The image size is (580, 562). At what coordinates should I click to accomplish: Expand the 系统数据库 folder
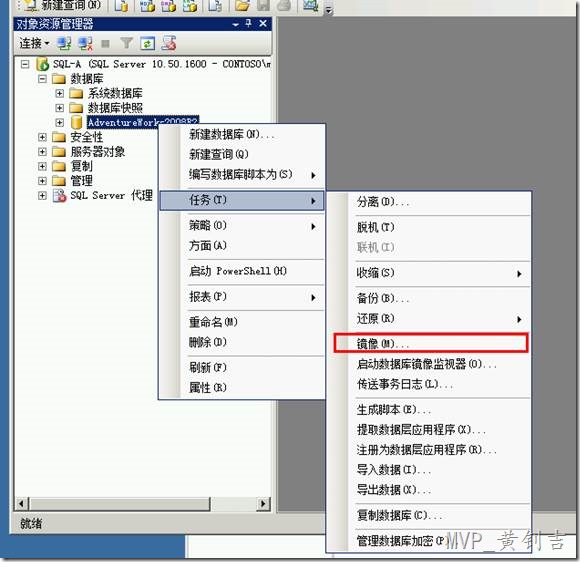point(60,93)
